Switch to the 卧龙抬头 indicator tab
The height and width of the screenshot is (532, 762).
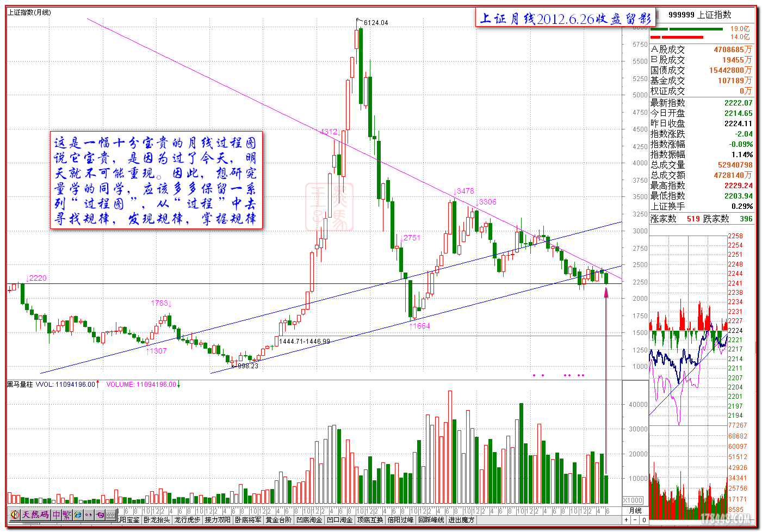point(157,520)
